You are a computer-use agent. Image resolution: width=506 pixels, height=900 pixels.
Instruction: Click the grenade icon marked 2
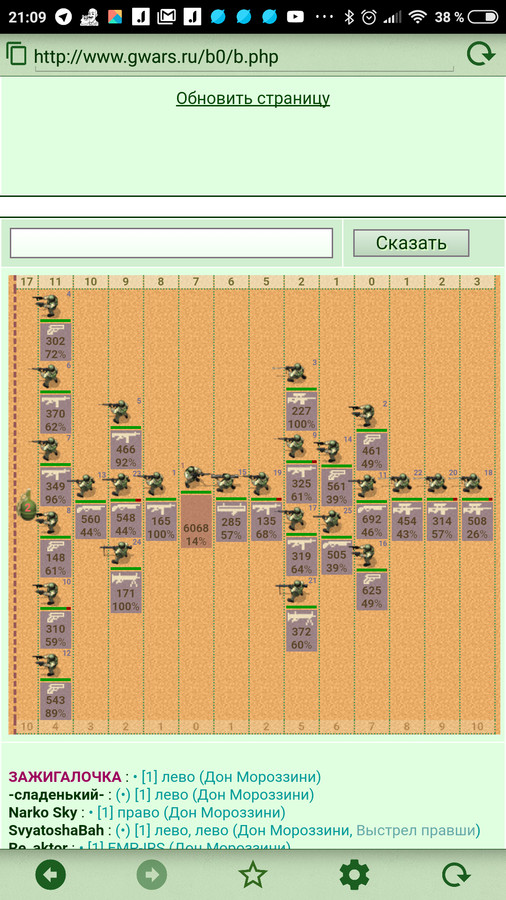pos(26,506)
